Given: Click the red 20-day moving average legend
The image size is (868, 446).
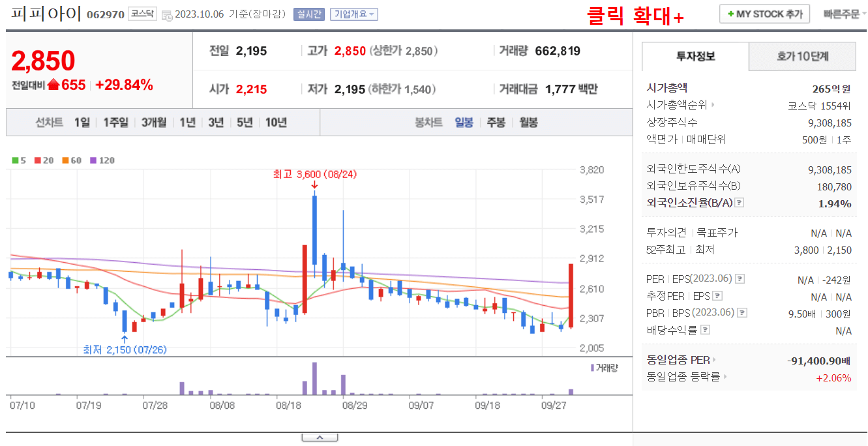Looking at the screenshot, I should (44, 160).
